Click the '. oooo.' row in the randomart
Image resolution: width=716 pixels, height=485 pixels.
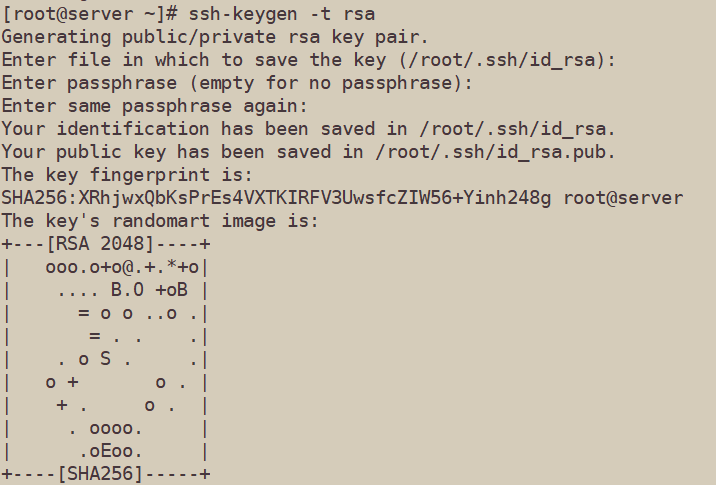click(108, 428)
